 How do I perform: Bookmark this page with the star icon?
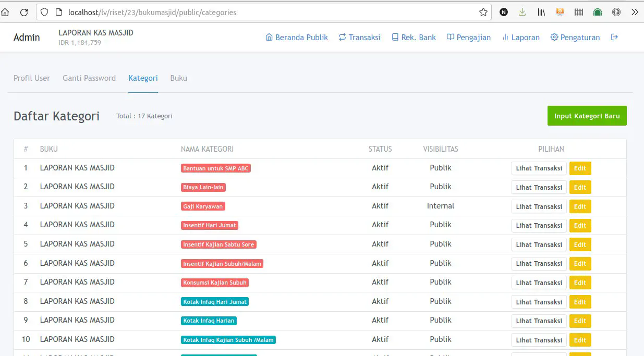483,12
